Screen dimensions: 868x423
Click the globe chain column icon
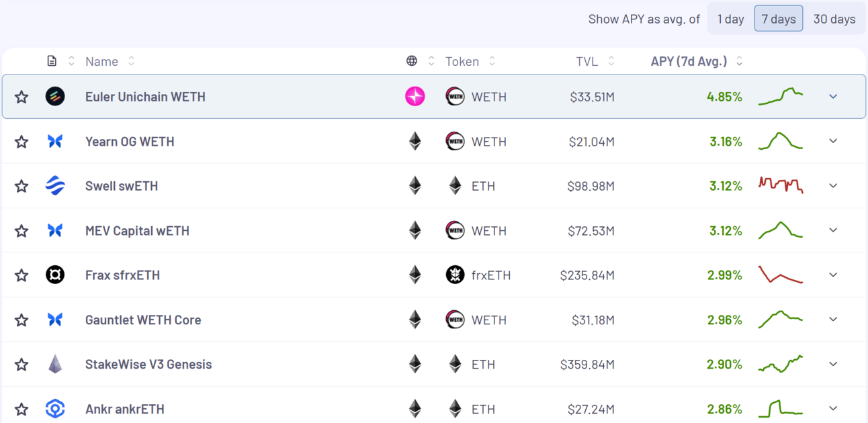(x=412, y=61)
